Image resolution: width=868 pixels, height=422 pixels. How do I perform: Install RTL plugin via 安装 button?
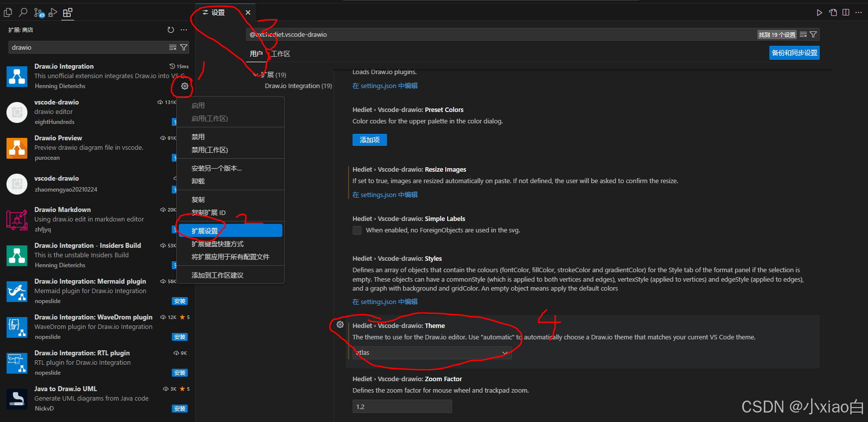[x=180, y=373]
